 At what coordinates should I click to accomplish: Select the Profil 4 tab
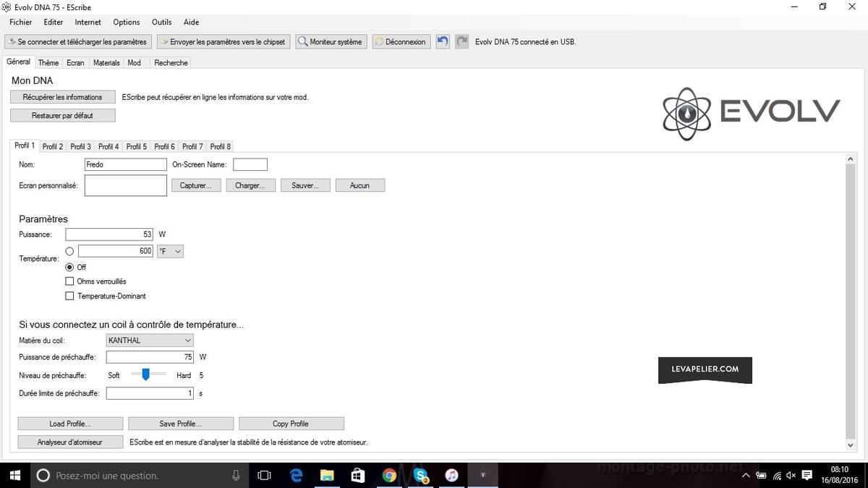pos(109,147)
